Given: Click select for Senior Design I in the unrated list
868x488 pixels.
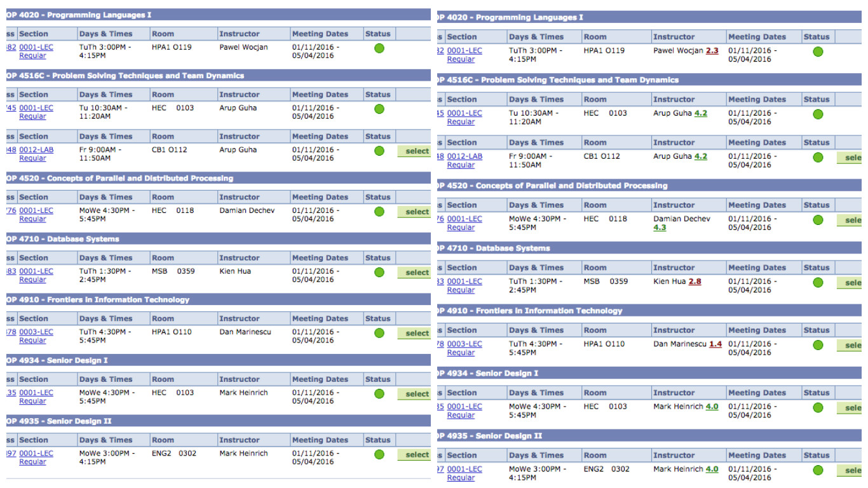Looking at the screenshot, I should (414, 394).
